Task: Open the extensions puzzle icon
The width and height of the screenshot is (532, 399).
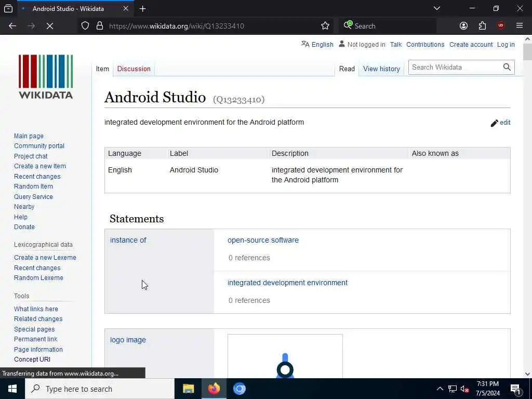Action: 482,26
